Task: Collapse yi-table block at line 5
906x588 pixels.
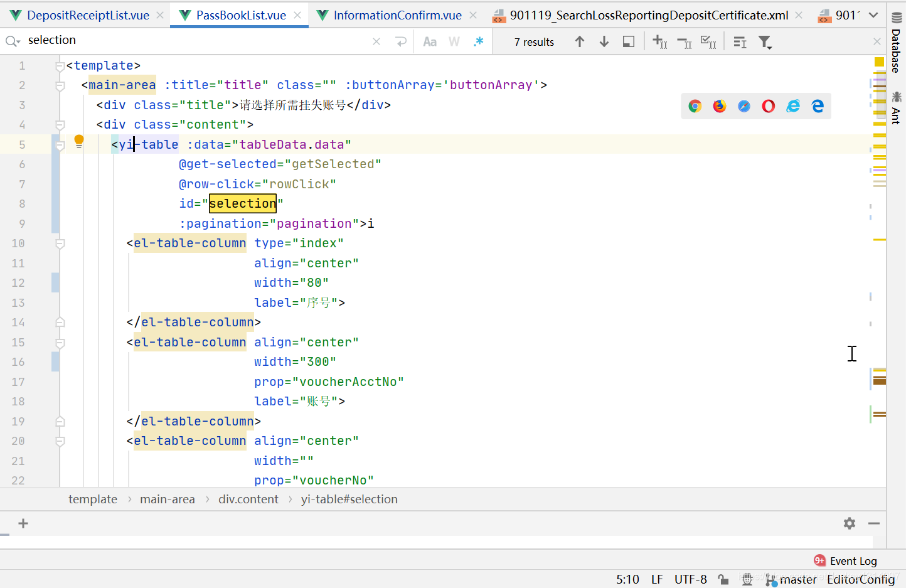Action: pyautogui.click(x=60, y=145)
